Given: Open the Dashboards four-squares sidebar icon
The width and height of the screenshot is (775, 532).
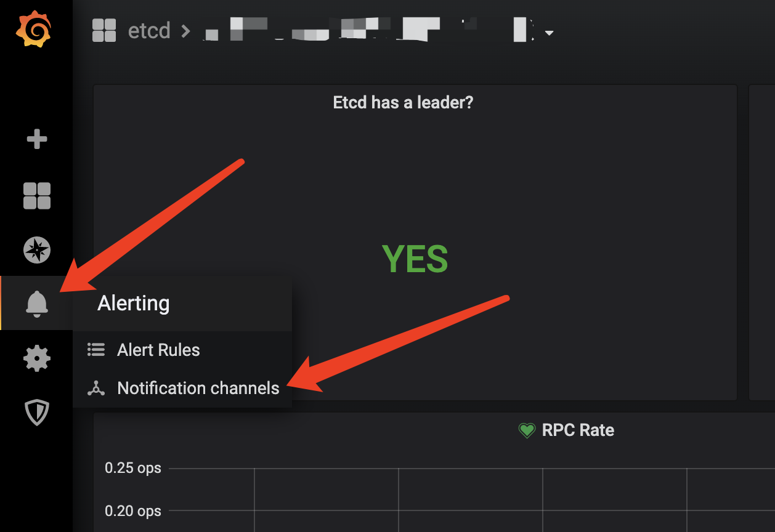Looking at the screenshot, I should click(37, 196).
